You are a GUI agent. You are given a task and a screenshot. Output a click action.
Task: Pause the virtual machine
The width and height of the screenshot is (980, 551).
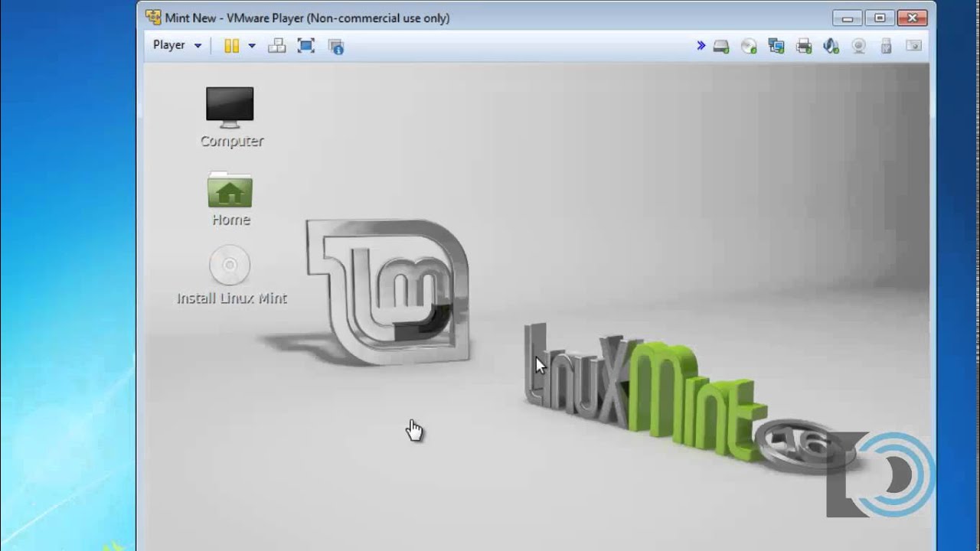(x=231, y=46)
